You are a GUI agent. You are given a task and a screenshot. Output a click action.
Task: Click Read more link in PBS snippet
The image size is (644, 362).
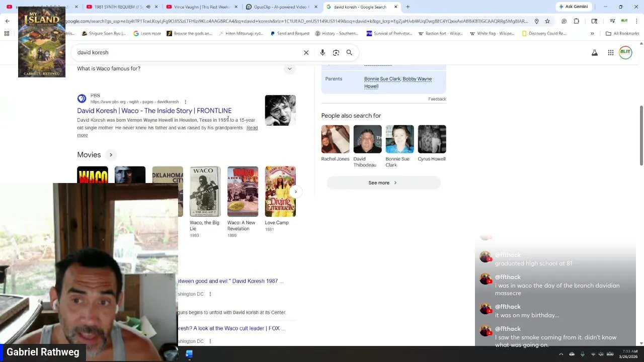click(252, 128)
